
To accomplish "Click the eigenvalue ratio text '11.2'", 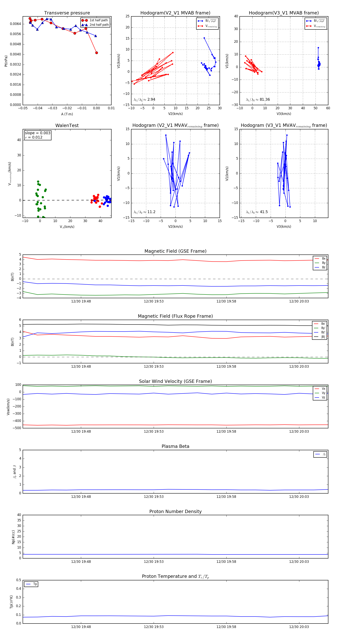I will (151, 212).
